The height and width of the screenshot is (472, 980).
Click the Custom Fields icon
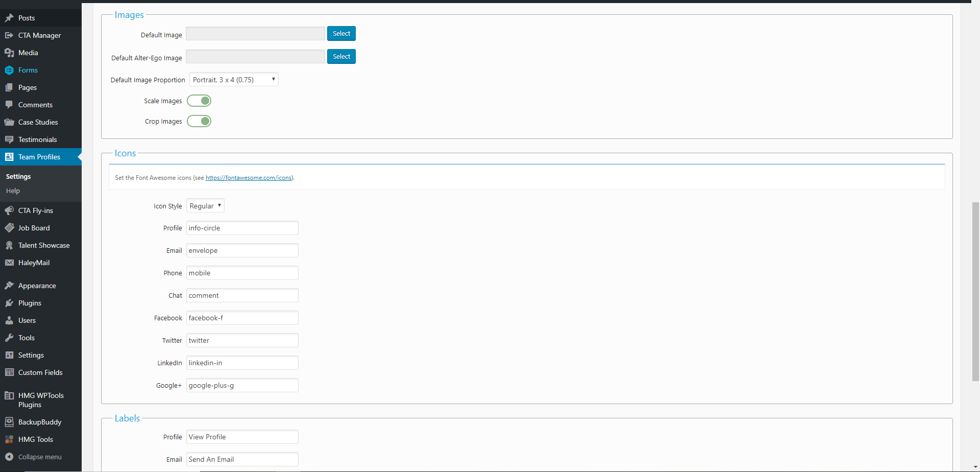point(9,372)
